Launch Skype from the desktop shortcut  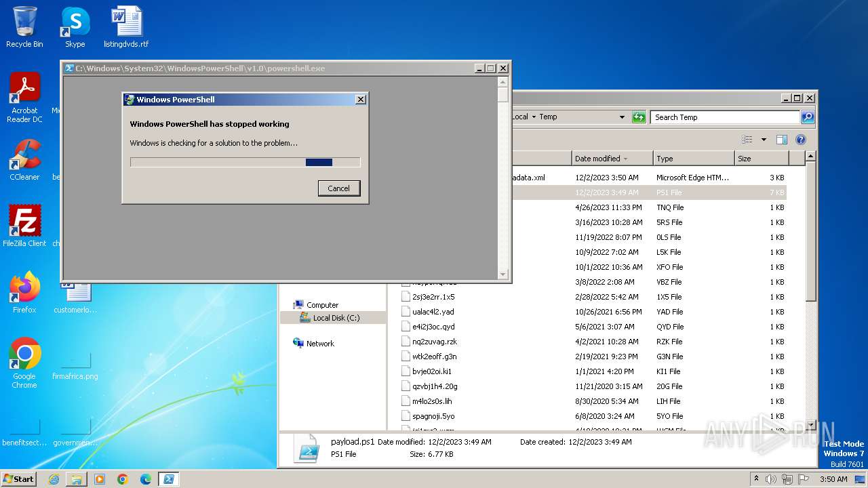point(75,27)
